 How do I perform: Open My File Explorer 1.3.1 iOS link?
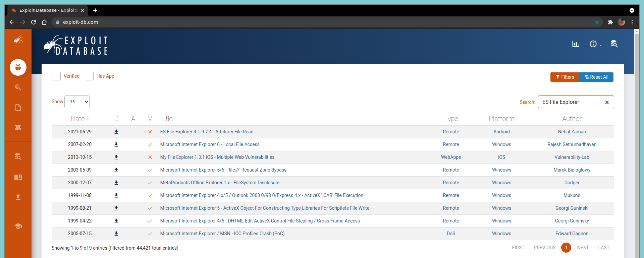(217, 157)
